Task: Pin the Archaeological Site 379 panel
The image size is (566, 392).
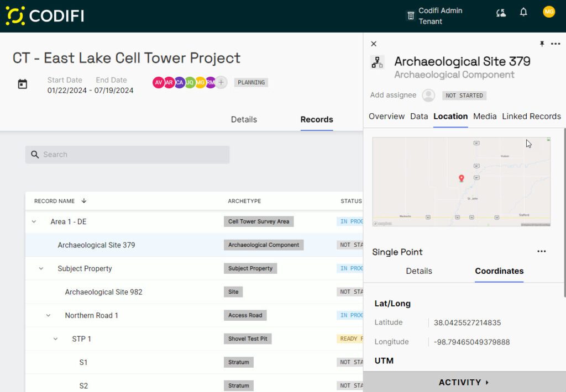Action: [542, 44]
